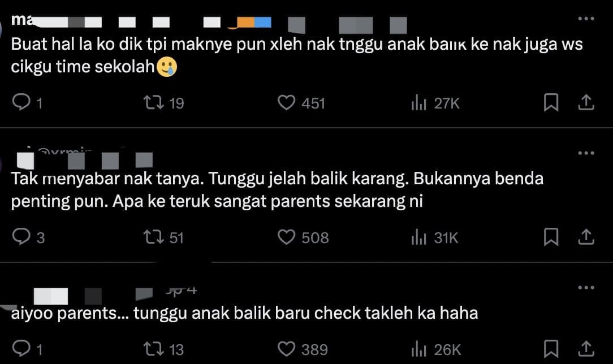613x364 pixels.
Task: Share the tweet with 27K views
Action: [x=586, y=102]
